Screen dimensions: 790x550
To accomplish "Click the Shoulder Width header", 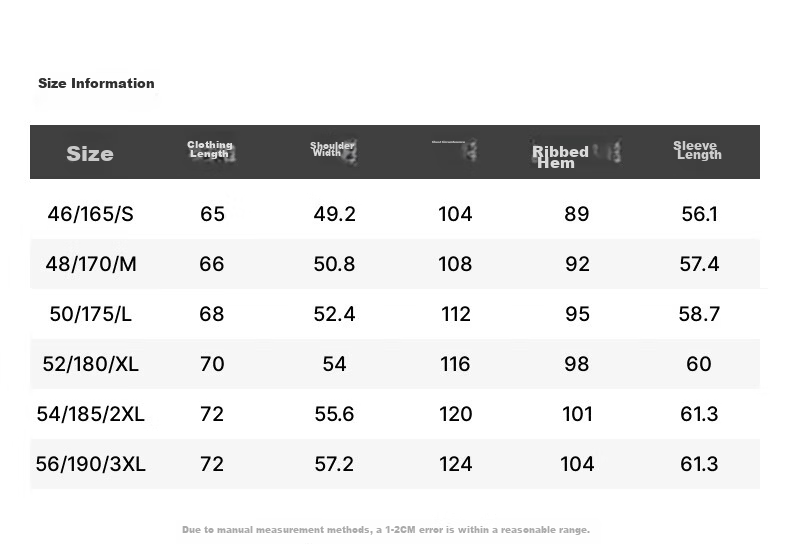I will (x=333, y=149).
